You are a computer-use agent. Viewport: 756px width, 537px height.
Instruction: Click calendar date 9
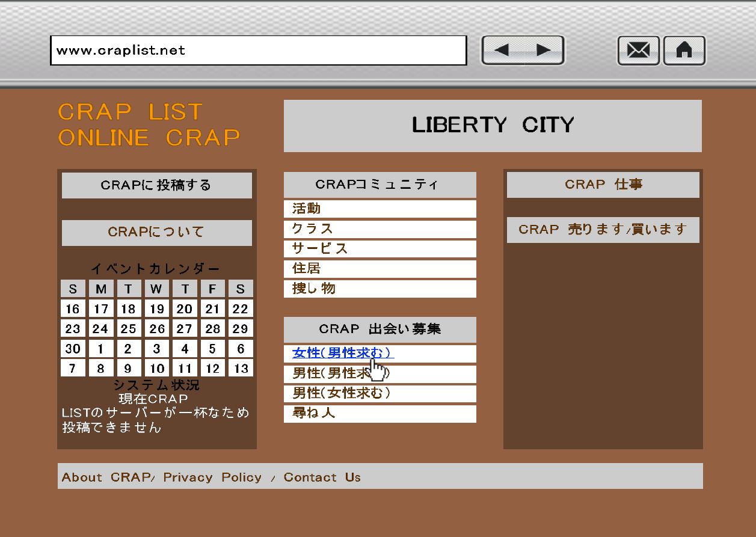click(x=129, y=369)
